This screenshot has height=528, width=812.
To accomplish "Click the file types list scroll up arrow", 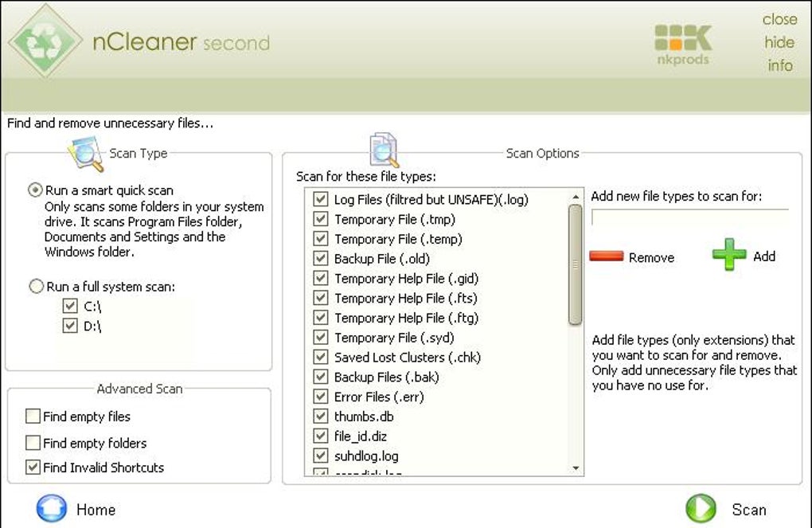I will [576, 197].
